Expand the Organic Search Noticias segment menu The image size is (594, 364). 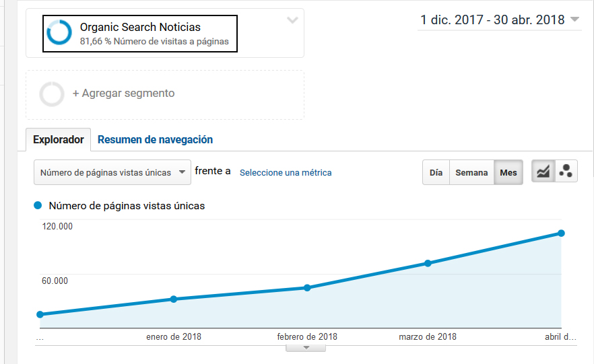(292, 20)
